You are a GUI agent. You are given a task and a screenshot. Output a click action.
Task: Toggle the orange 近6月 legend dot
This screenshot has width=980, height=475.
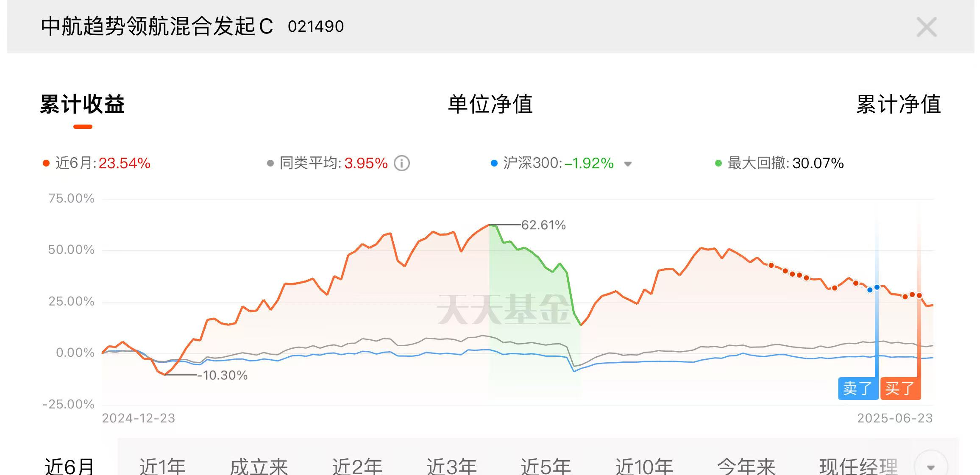(46, 163)
